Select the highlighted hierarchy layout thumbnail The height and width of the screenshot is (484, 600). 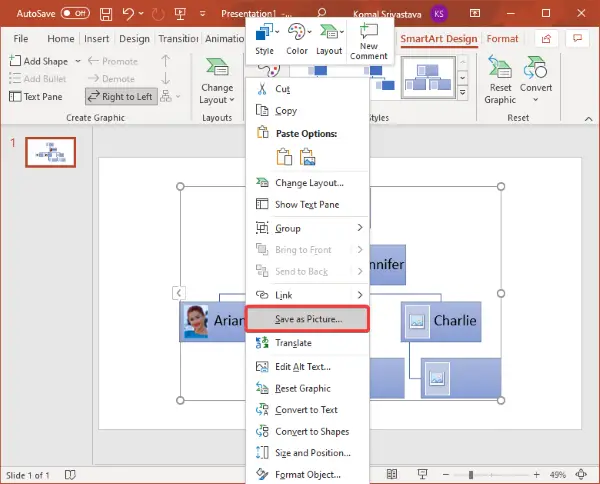coord(428,78)
